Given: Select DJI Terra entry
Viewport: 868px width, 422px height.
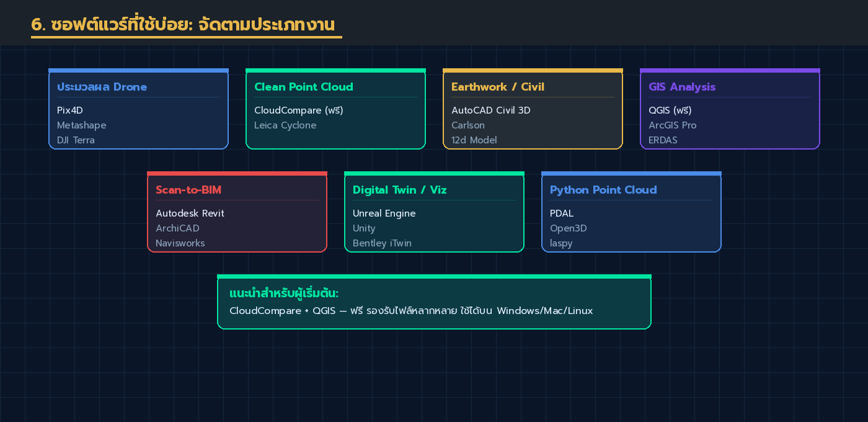Looking at the screenshot, I should [x=76, y=140].
